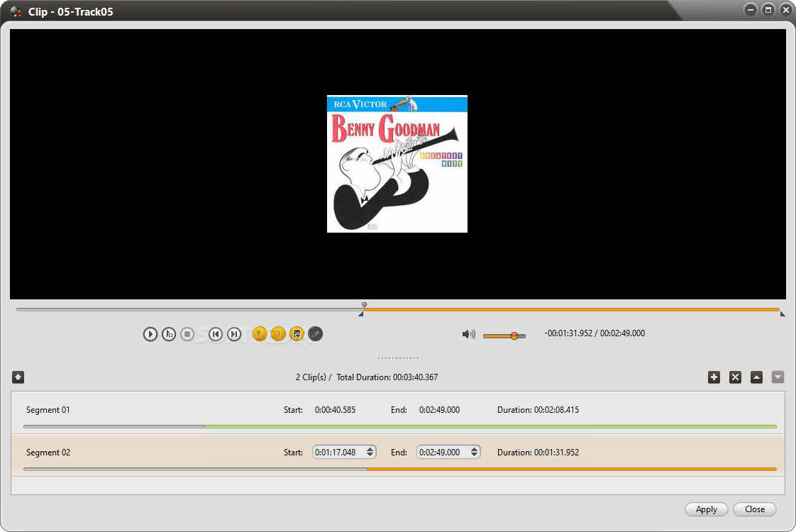Minimize the Clip window
Screen dimensions: 796x532
click(x=751, y=10)
